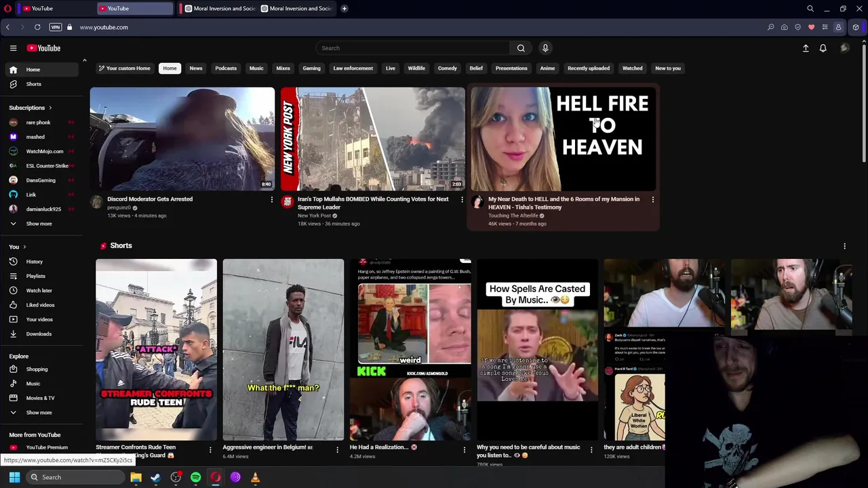Open the YouTube hamburger guide menu

click(13, 48)
